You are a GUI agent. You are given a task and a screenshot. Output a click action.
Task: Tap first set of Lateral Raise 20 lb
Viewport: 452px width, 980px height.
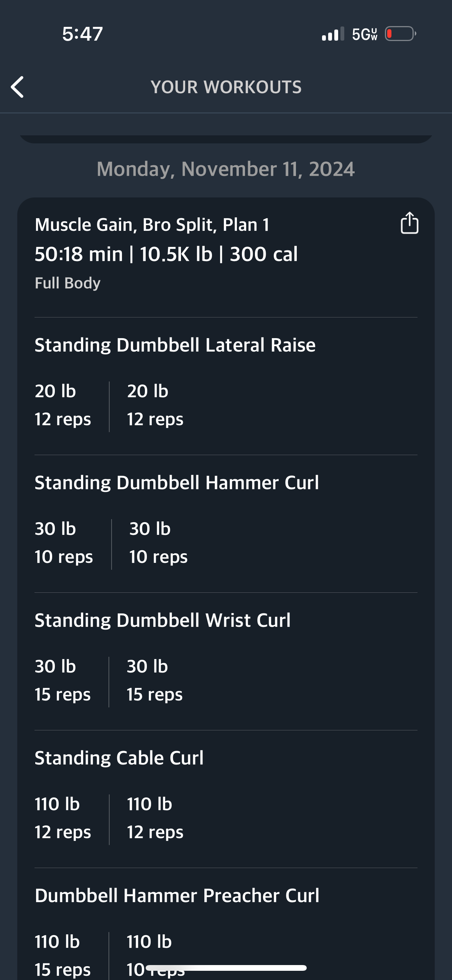(x=63, y=405)
